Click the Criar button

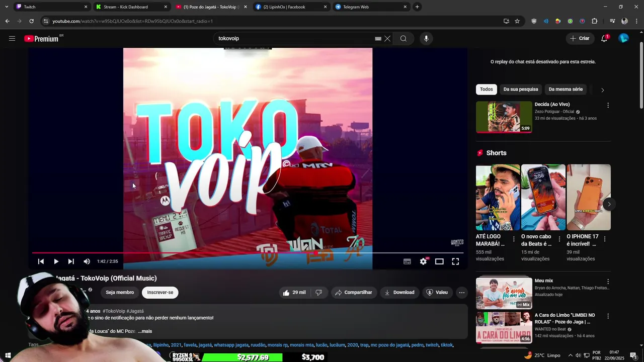coord(580,38)
